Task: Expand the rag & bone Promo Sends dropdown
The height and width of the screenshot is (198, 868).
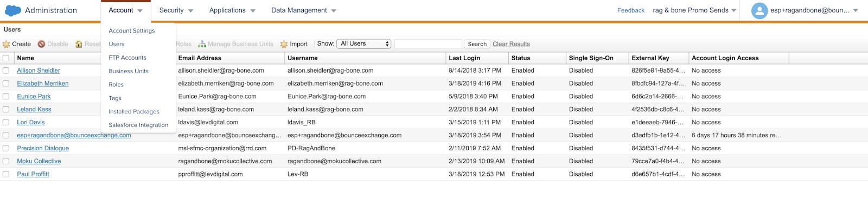Action: click(734, 10)
